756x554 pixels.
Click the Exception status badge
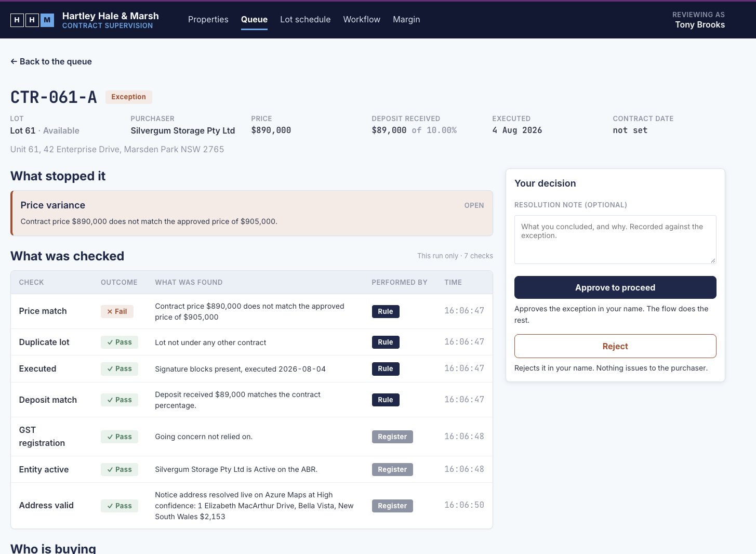coord(128,97)
